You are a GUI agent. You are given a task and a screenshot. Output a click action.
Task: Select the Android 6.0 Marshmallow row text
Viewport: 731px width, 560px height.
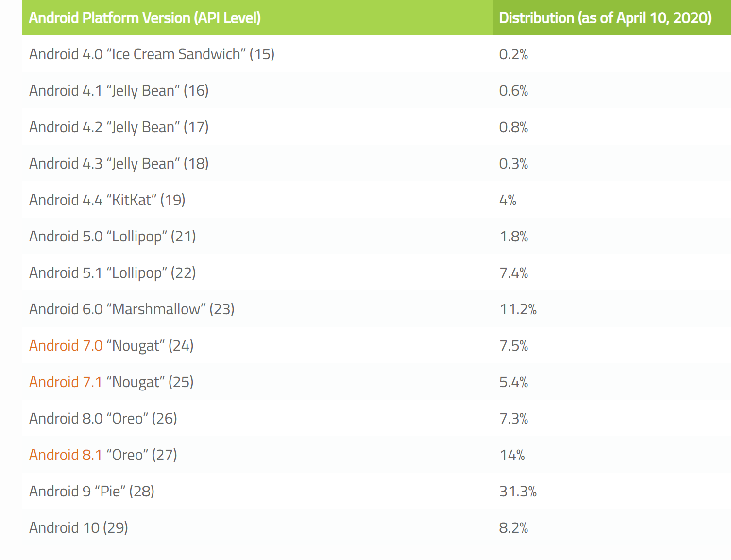(x=132, y=309)
